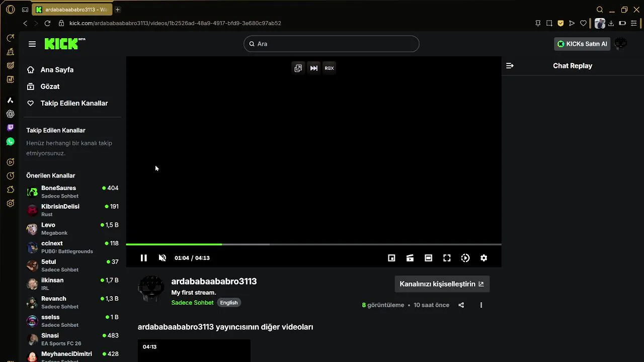Screen dimensions: 644x362
Task: Toggle theater mode in player
Action: [x=428, y=258]
